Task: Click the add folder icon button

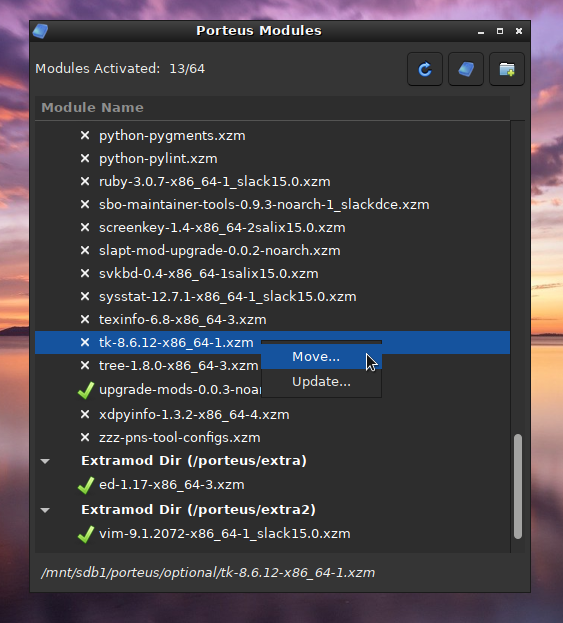Action: pos(507,69)
